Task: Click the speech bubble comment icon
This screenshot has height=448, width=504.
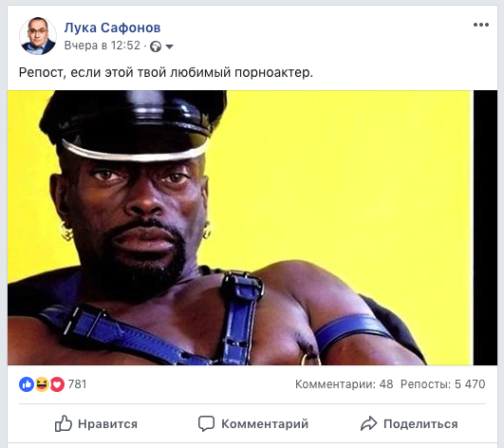Action: (206, 423)
